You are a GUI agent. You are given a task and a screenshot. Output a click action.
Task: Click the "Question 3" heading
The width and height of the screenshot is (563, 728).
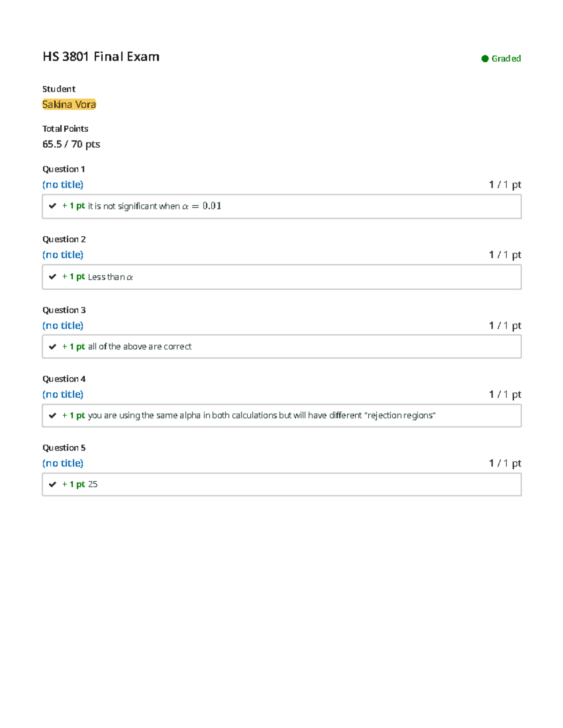[x=64, y=310]
